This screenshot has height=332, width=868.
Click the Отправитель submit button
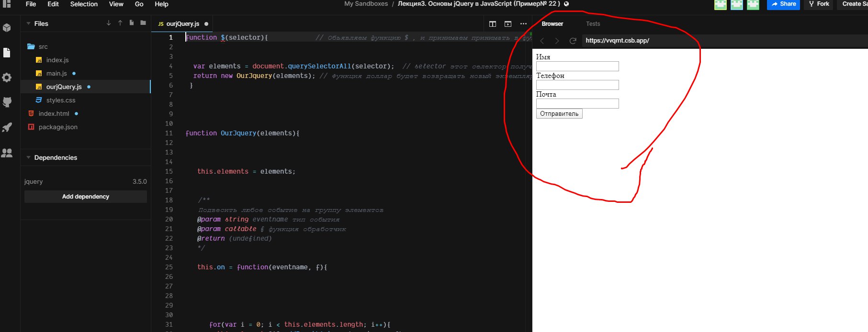click(x=559, y=114)
